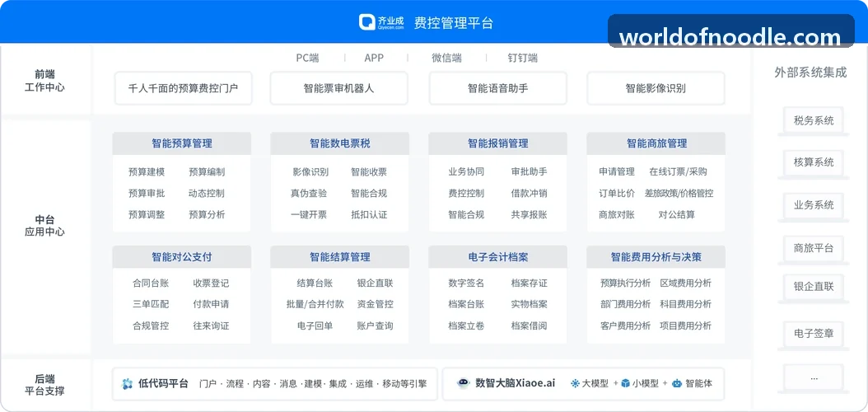Viewport: 868px width, 412px height.
Task: Click 共享报账 item
Action: tap(530, 214)
